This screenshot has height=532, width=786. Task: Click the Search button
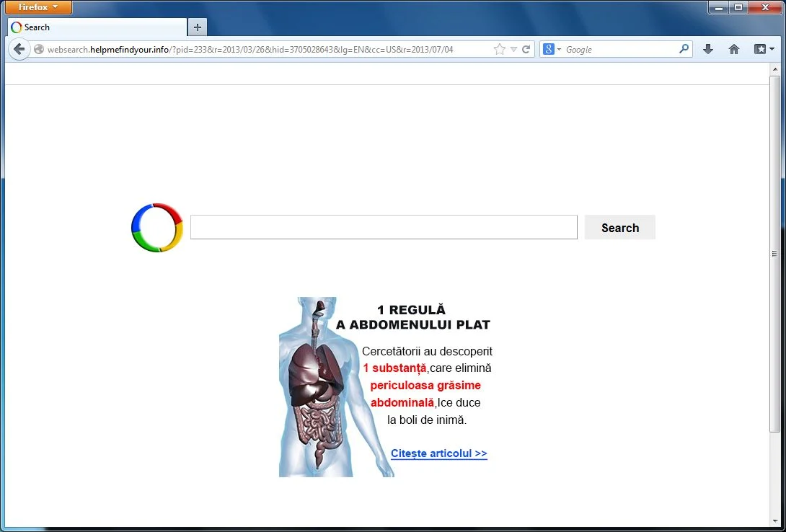(x=619, y=227)
